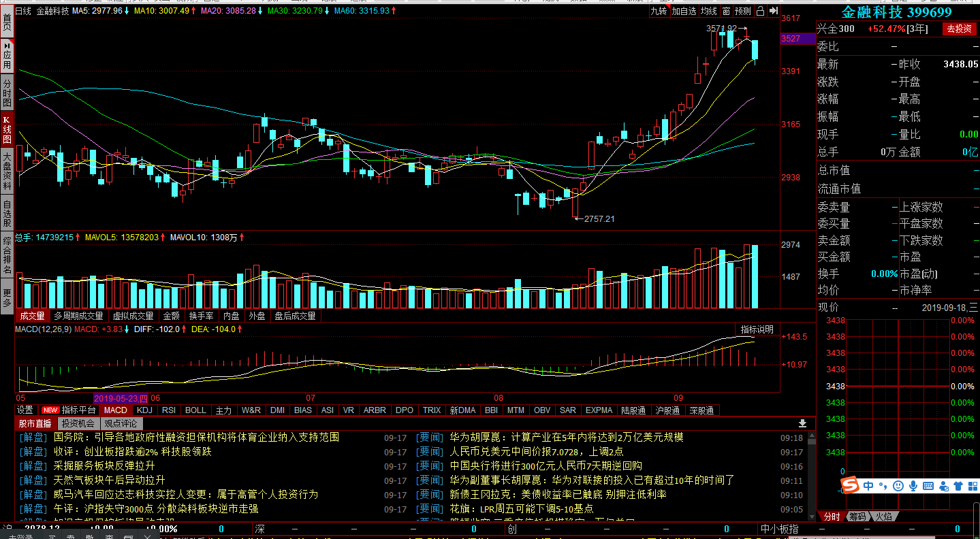The height and width of the screenshot is (539, 980).
Task: Open the 大盘资料 sidebar tab
Action: click(x=7, y=170)
